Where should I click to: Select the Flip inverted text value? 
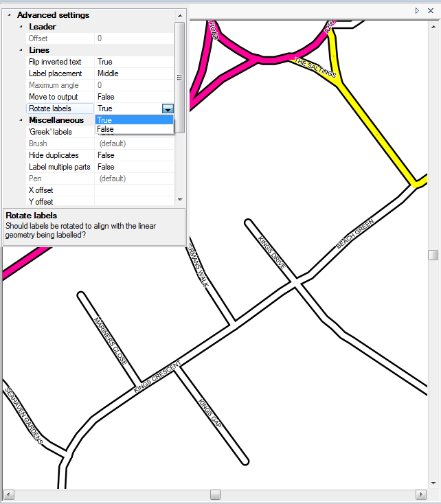coord(134,62)
